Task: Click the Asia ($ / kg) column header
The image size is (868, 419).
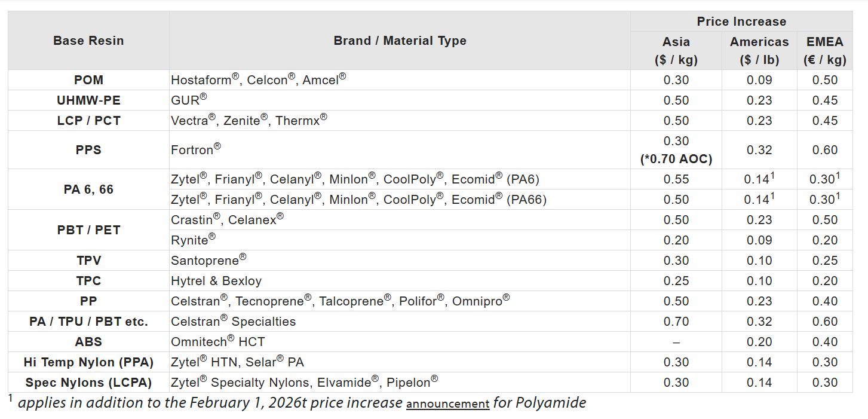Action: pyautogui.click(x=676, y=50)
